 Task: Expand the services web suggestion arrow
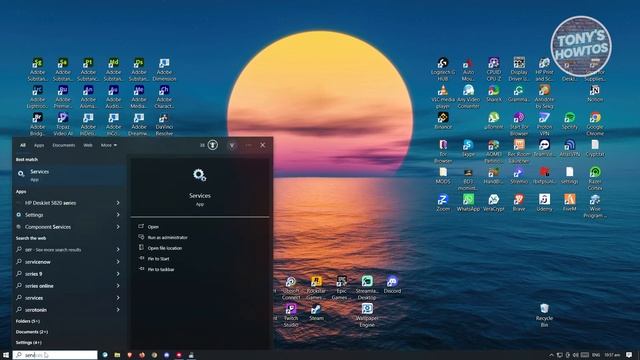118,298
